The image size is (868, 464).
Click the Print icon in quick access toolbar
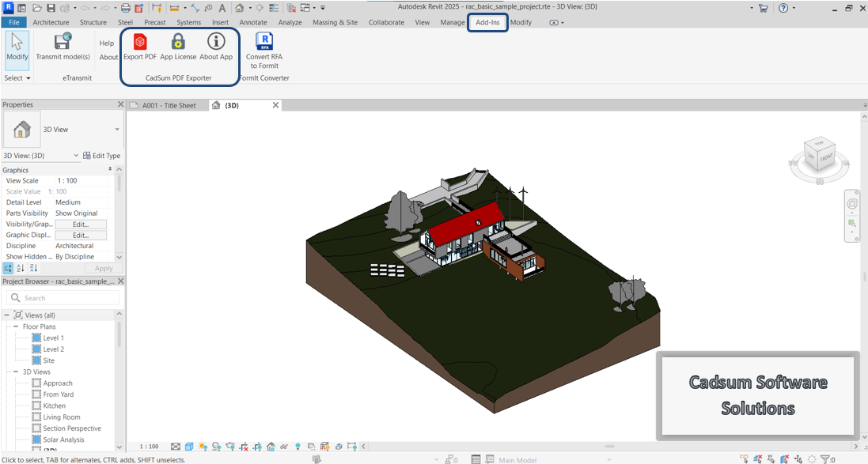126,8
